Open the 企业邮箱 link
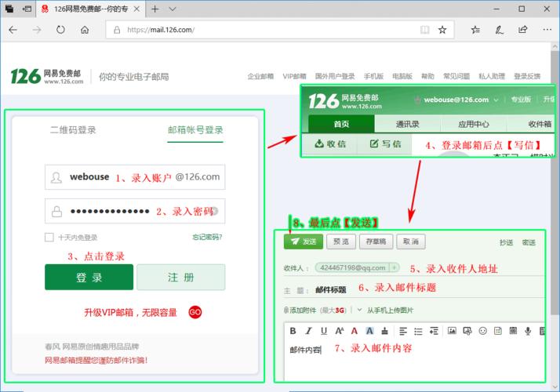This screenshot has height=392, width=560. point(260,76)
